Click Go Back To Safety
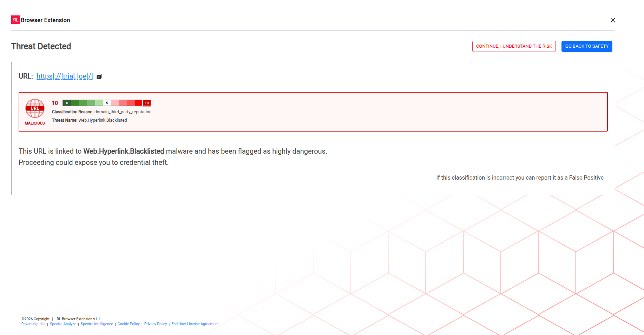The image size is (644, 335). 586,46
